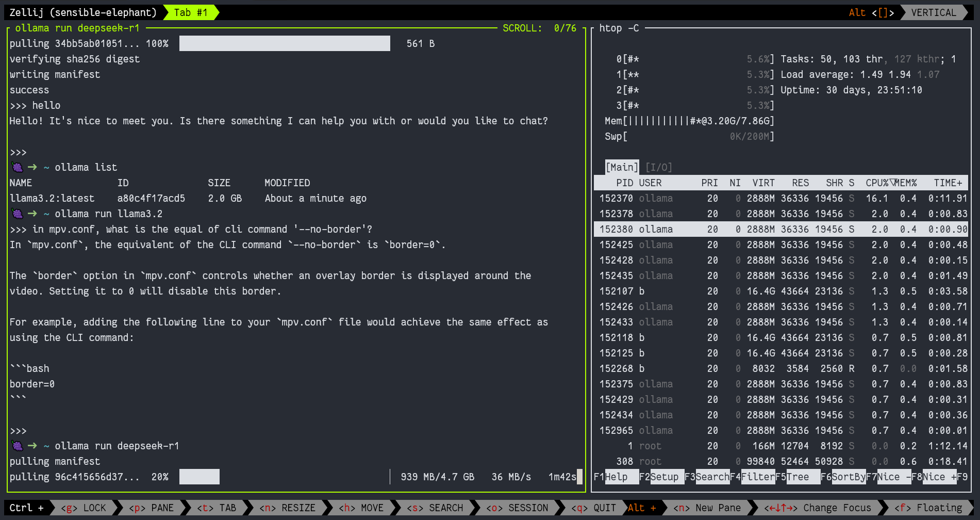Click the Ctrl+g LOCK mode segment
This screenshot has height=520, width=980.
(x=84, y=508)
